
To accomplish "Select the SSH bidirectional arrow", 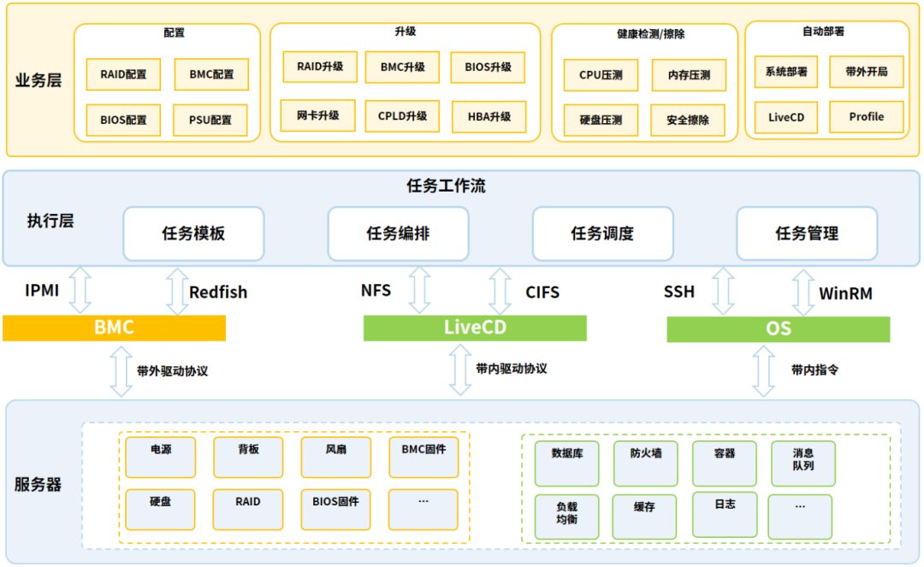I will point(723,290).
